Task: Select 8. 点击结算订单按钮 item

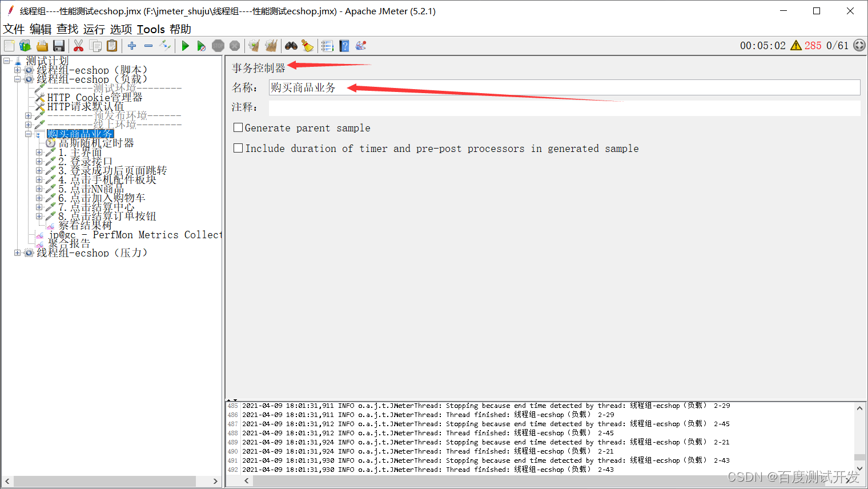Action: (107, 217)
